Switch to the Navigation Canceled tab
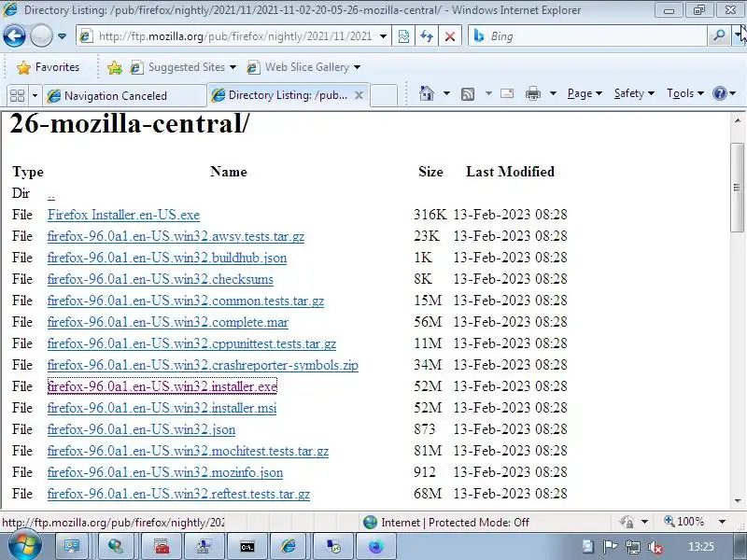This screenshot has height=560, width=747. coord(124,96)
